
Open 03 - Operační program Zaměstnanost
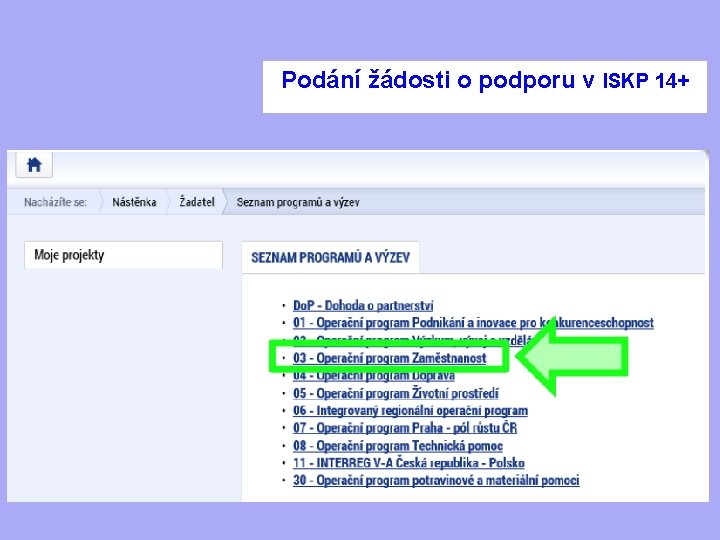(389, 358)
